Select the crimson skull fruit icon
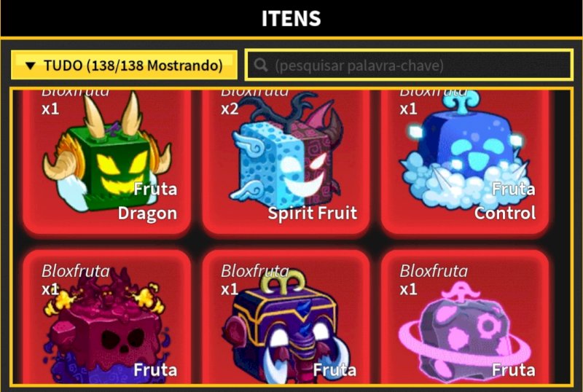This screenshot has width=583, height=392. [106, 327]
